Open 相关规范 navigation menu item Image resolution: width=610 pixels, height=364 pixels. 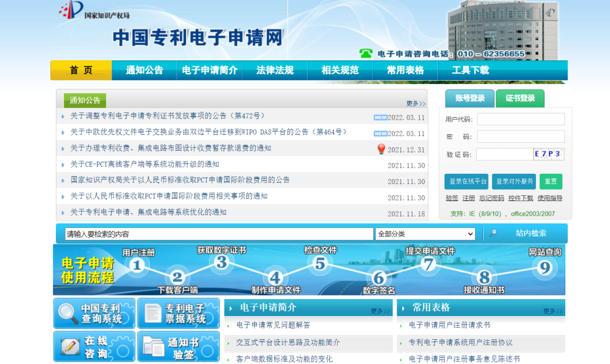tap(339, 71)
